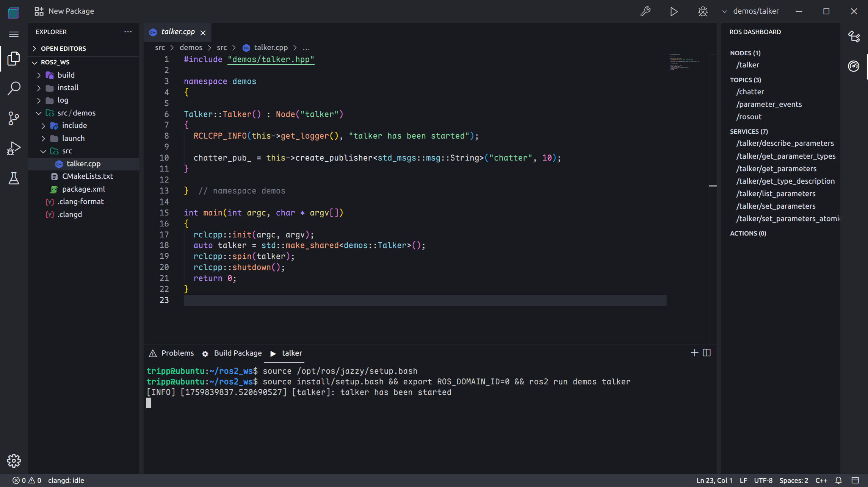Open the Testing view via beaker icon
Viewport: 868px width, 487px height.
(14, 179)
